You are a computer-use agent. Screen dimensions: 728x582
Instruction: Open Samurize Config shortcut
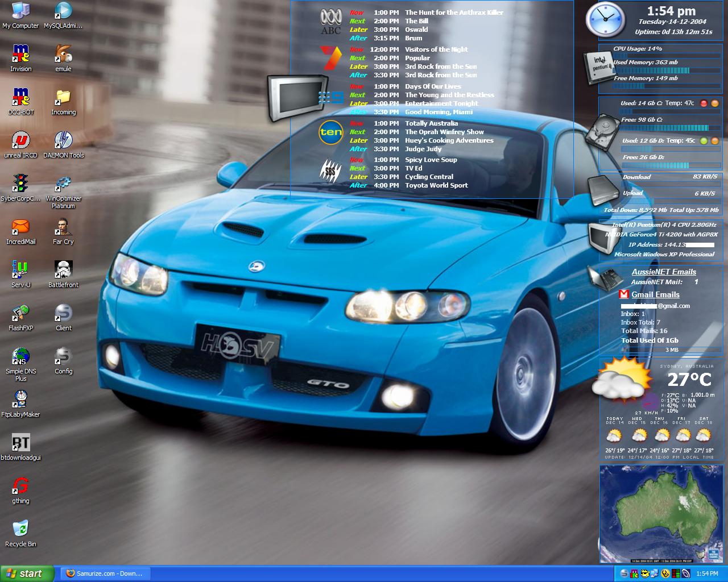pos(63,361)
